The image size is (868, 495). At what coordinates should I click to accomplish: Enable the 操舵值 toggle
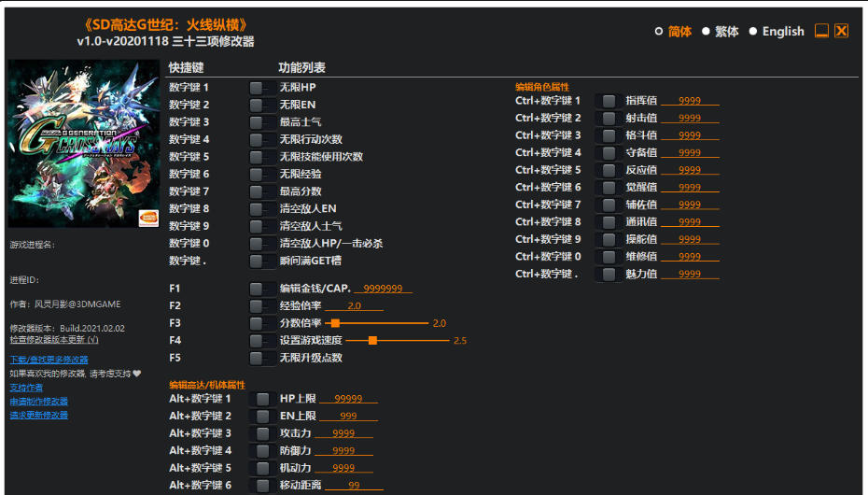pyautogui.click(x=608, y=239)
